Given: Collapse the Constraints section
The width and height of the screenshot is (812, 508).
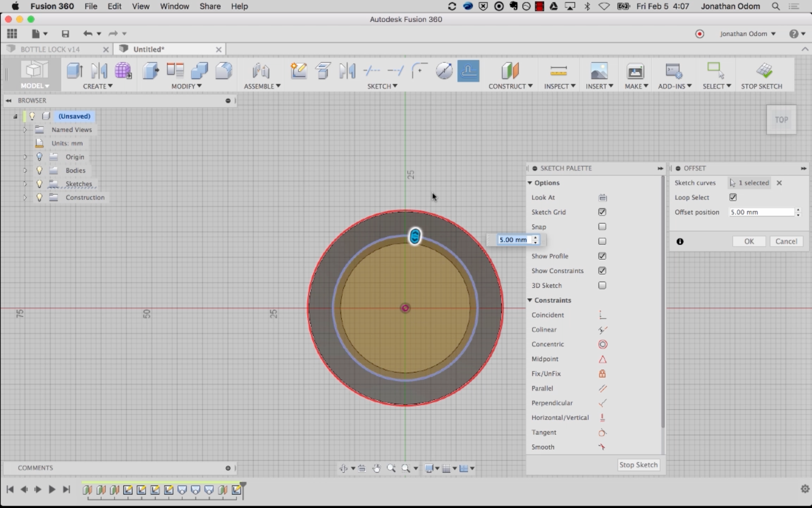Looking at the screenshot, I should click(530, 300).
